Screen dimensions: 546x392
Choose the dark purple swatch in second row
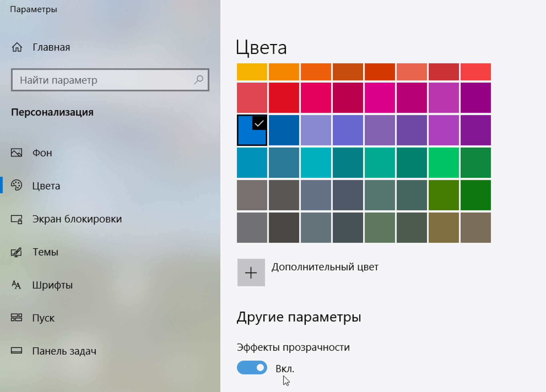coord(476,98)
